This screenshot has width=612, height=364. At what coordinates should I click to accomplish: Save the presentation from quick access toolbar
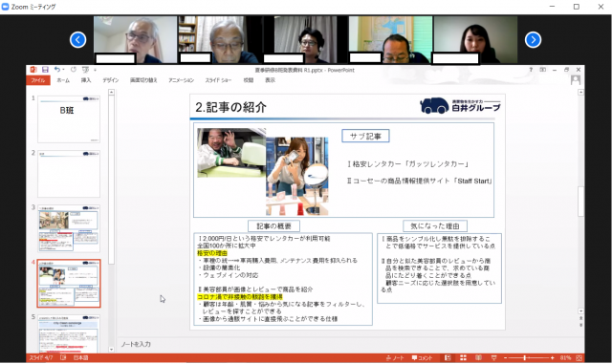pos(45,70)
